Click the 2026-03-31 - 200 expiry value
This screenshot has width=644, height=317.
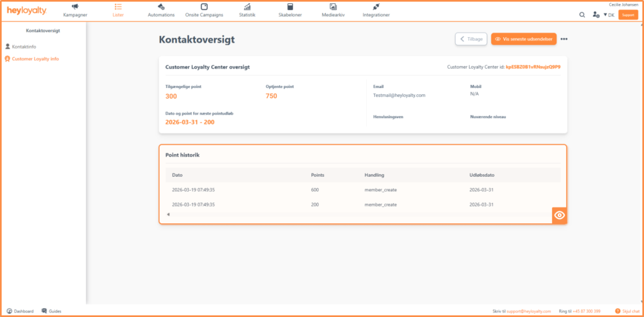(x=190, y=122)
